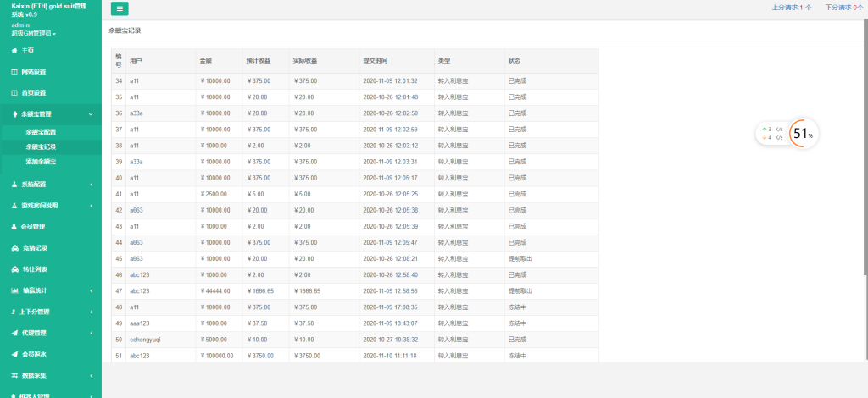The height and width of the screenshot is (398, 868).
Task: Click the 网站设置 sidebar icon
Action: (14, 72)
